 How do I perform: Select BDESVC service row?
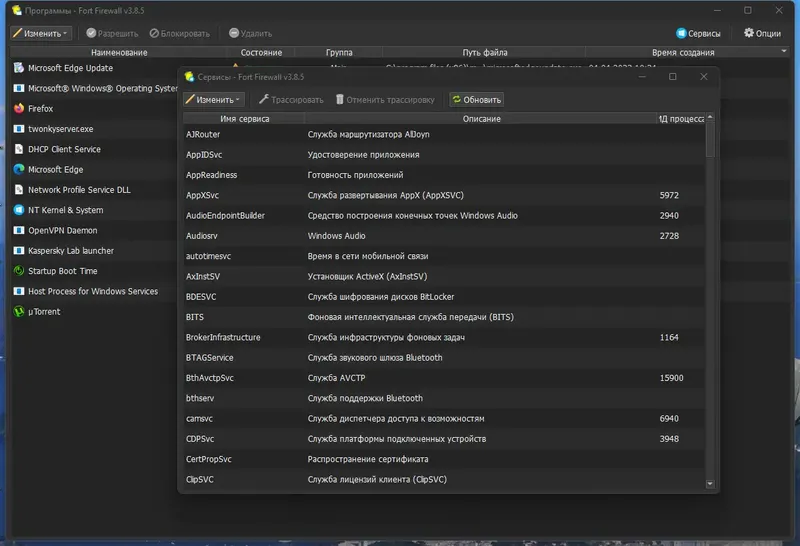click(444, 297)
